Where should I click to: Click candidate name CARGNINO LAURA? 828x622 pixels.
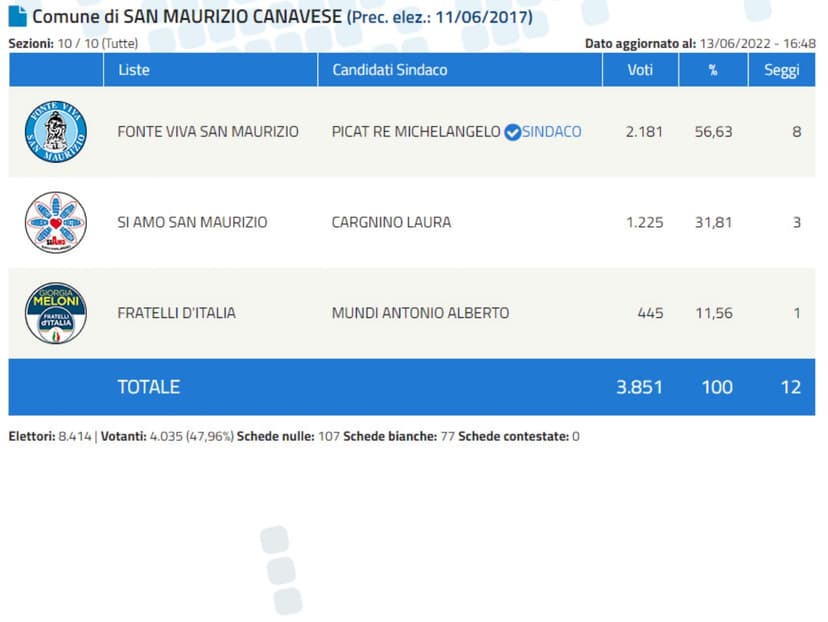391,222
